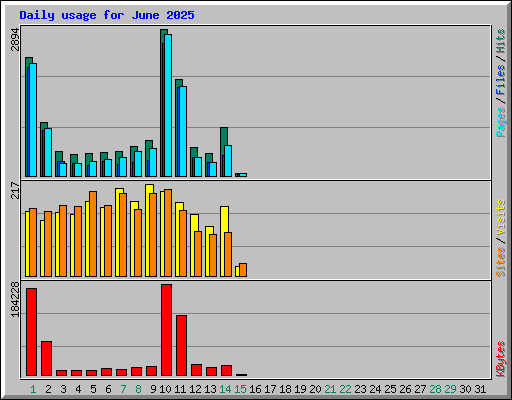Click the red KBytes bar for day 2
This screenshot has width=512, height=400.
click(x=46, y=359)
